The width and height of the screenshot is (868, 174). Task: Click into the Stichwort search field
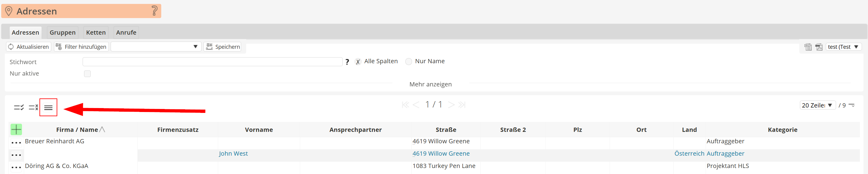(212, 62)
